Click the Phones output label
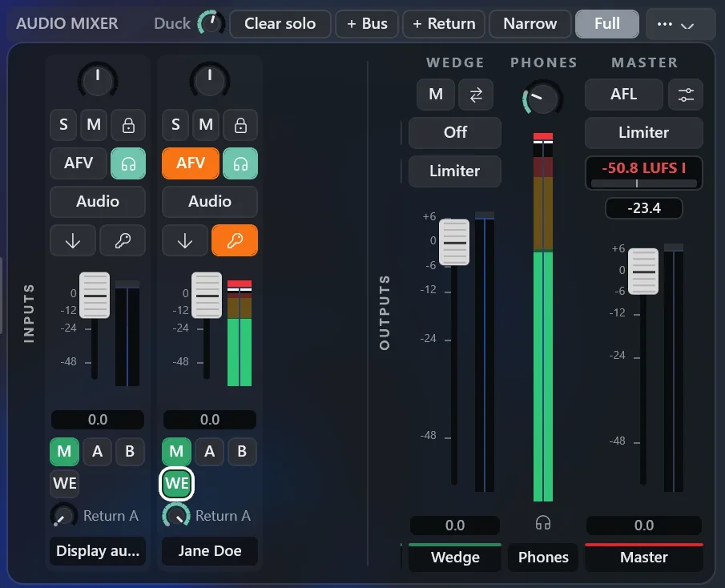Image resolution: width=725 pixels, height=588 pixels. tap(543, 558)
